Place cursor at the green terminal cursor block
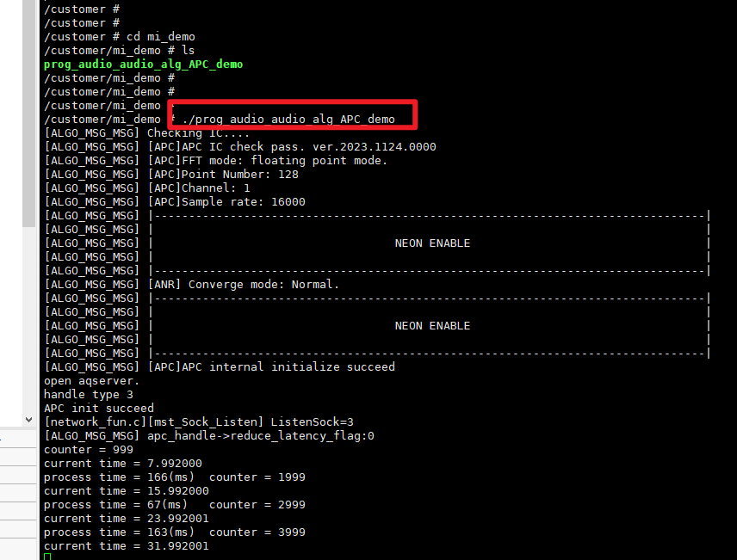Image resolution: width=737 pixels, height=560 pixels. pyautogui.click(x=47, y=557)
